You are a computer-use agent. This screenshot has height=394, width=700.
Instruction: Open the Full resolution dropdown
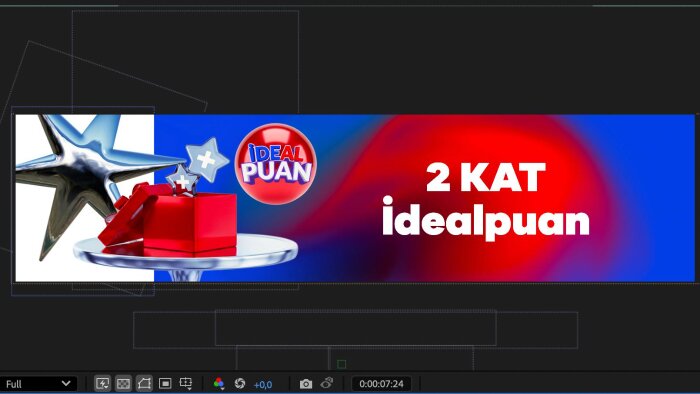coord(38,384)
